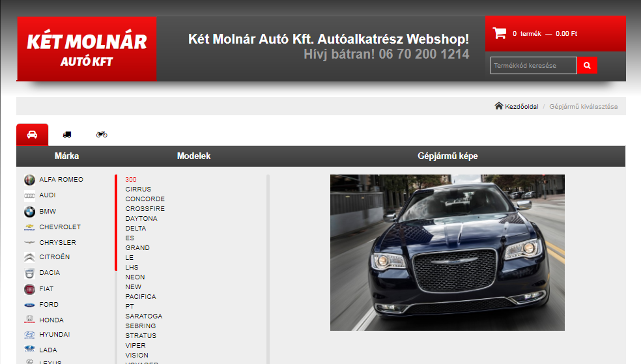This screenshot has width=641, height=364.
Task: Click the Citroën chevrons logo
Action: coord(29,257)
